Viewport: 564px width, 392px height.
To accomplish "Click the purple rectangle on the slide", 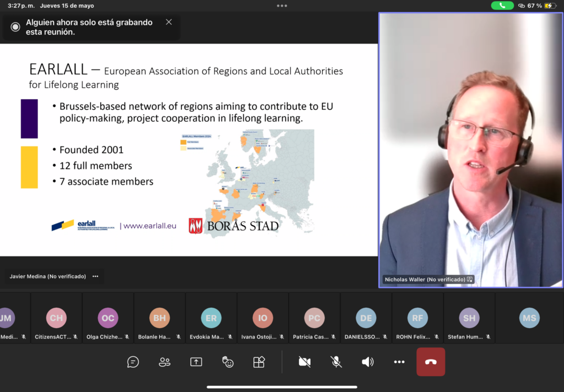I will 29,118.
